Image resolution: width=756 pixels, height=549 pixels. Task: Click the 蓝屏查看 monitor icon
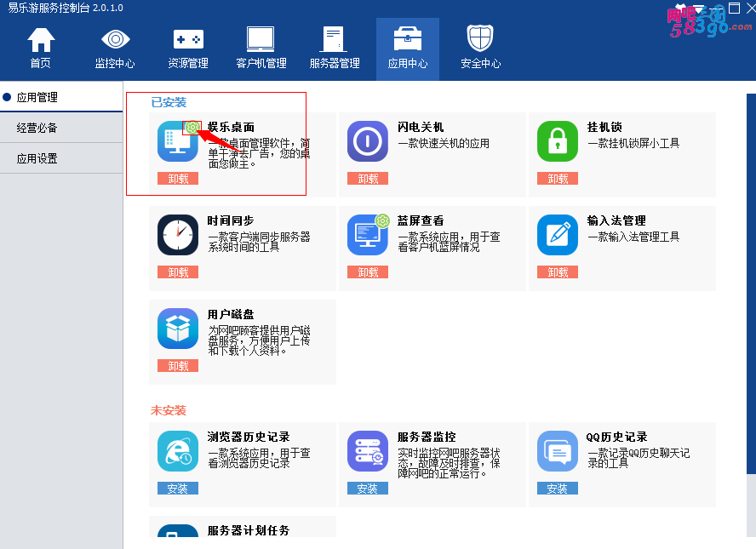click(x=368, y=235)
